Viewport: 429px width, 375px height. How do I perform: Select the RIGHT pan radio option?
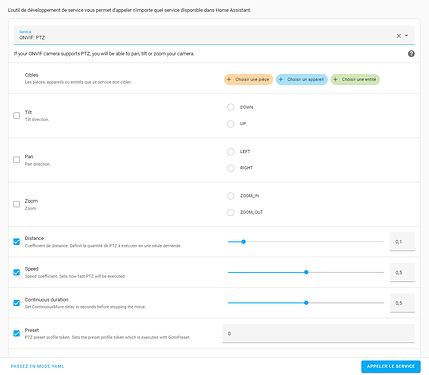point(231,168)
